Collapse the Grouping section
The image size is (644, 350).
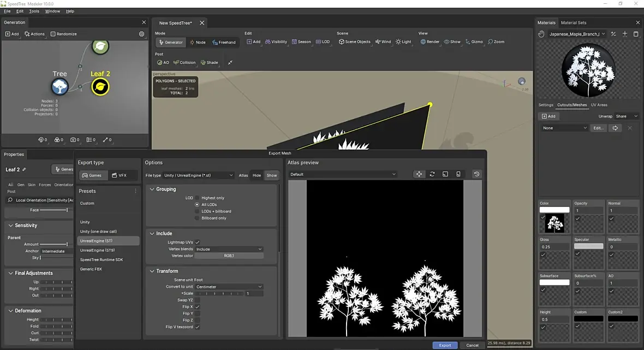(152, 189)
